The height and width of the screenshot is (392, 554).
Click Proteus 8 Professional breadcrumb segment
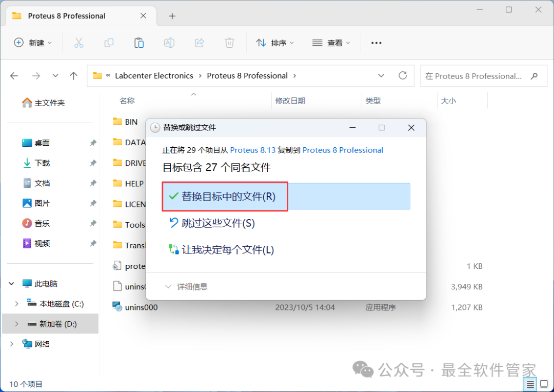click(x=247, y=75)
